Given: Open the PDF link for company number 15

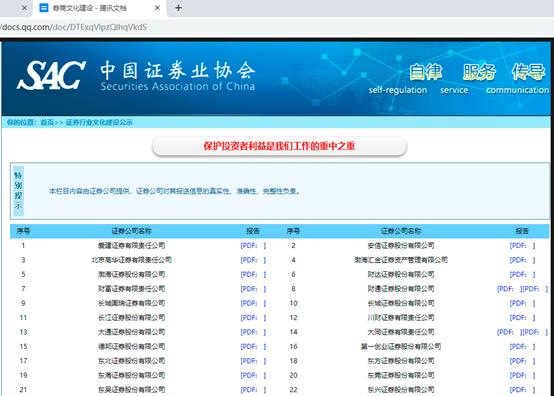Looking at the screenshot, I should tap(253, 347).
